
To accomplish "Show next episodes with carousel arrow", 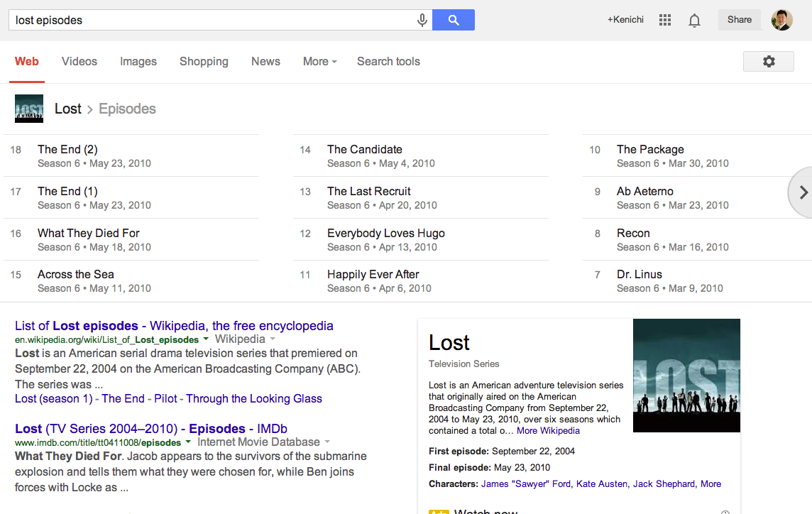I will tap(801, 192).
